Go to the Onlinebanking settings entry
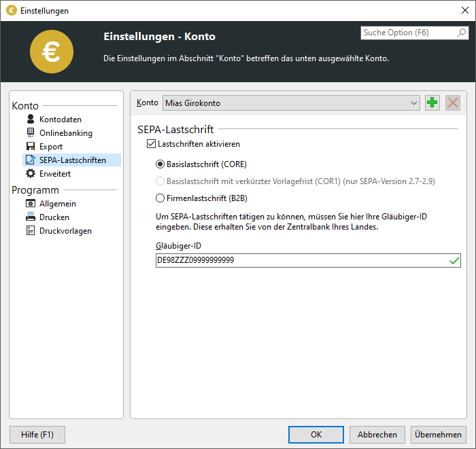 65,133
